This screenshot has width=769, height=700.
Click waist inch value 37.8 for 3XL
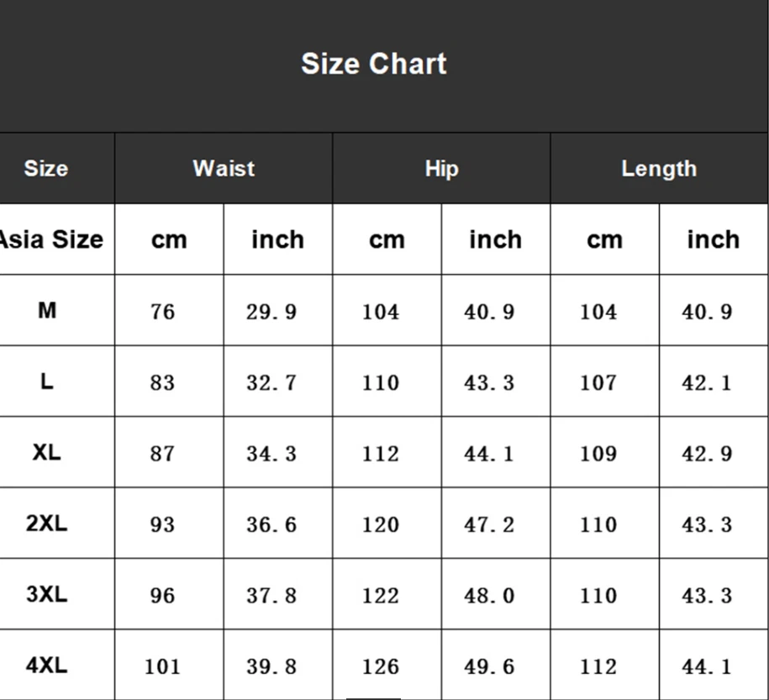pos(271,596)
